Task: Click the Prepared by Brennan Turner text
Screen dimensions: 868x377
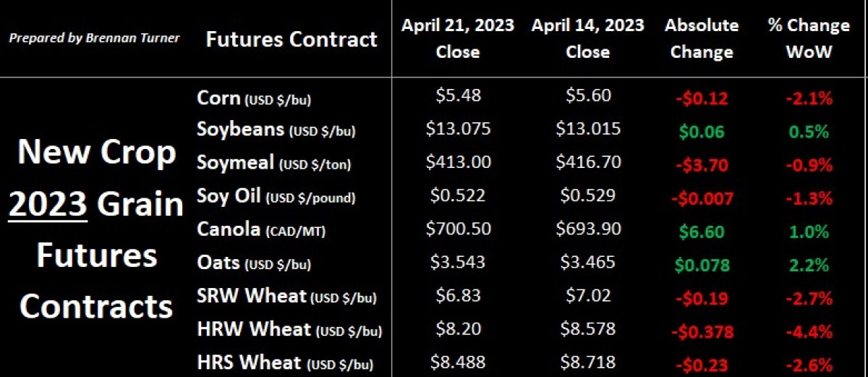Action: [93, 38]
